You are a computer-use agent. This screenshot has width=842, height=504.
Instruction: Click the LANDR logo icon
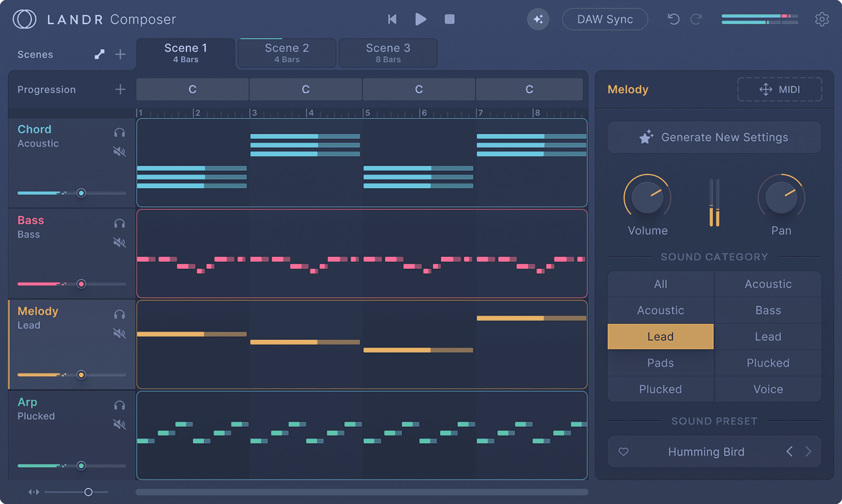click(x=24, y=19)
